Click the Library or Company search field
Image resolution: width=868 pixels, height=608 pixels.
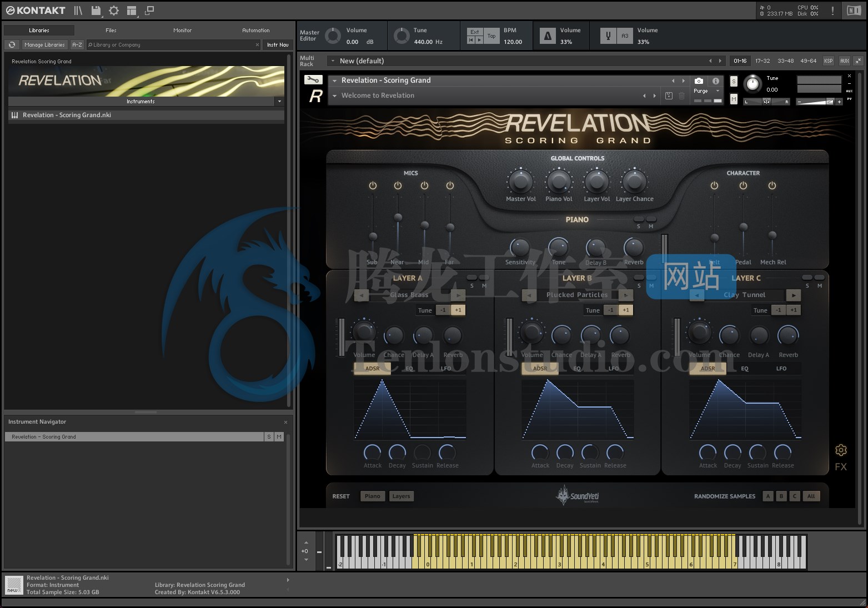point(173,45)
